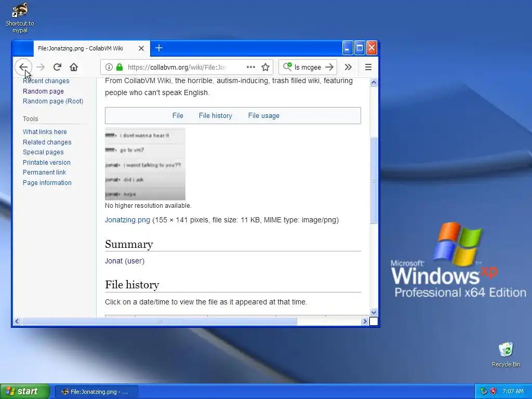Click the browser forward arrow

(x=41, y=67)
